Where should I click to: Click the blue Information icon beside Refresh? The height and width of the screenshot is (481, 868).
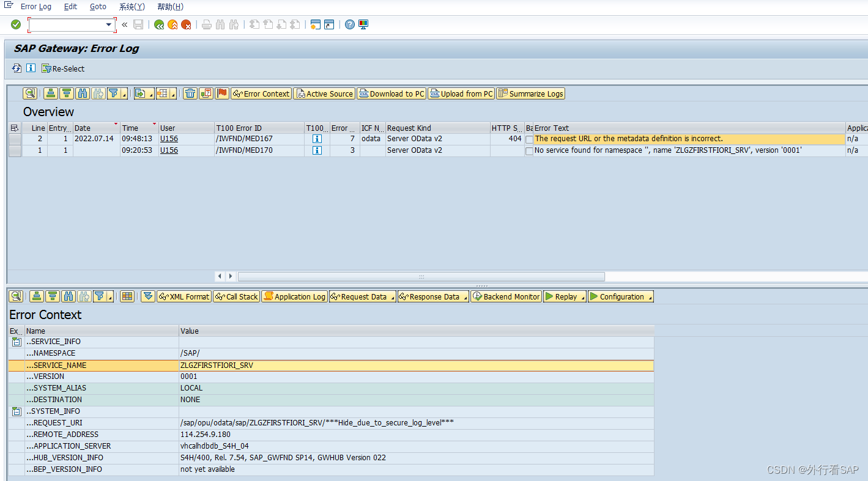(x=31, y=68)
